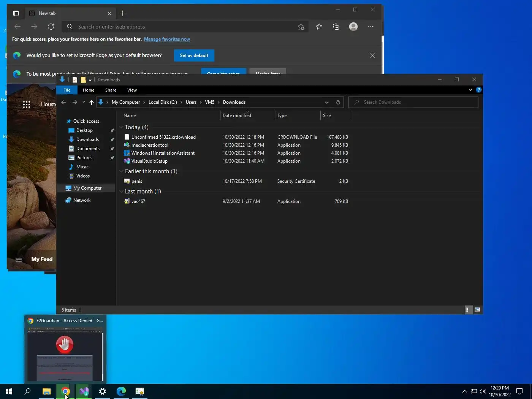Select My Computer in navigation pane
Viewport: 532px width, 399px height.
point(87,188)
